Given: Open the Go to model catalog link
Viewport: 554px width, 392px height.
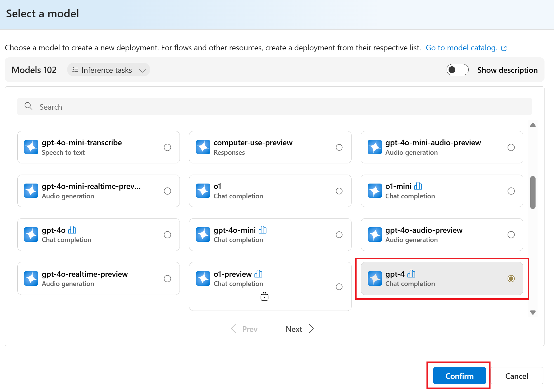Looking at the screenshot, I should coord(461,48).
